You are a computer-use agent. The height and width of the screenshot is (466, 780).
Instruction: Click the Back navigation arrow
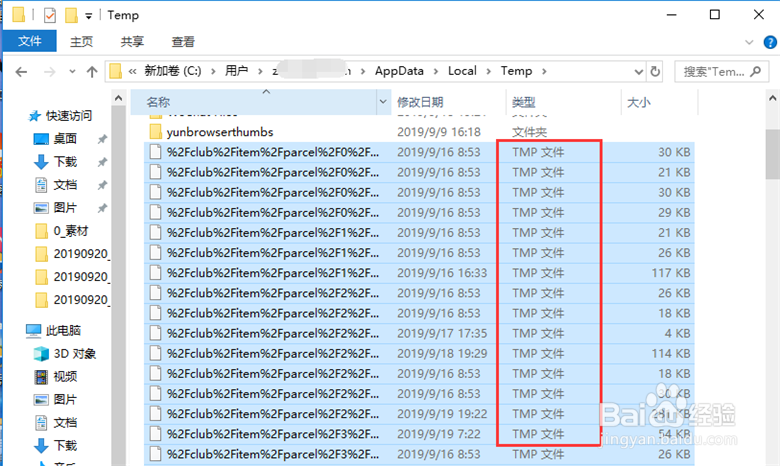click(21, 72)
